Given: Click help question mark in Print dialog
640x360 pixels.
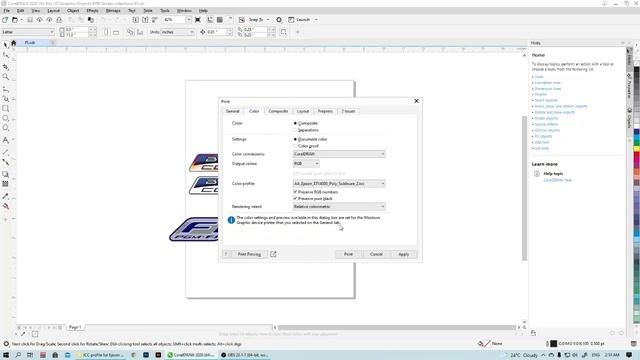Looking at the screenshot, I should click(x=226, y=254).
